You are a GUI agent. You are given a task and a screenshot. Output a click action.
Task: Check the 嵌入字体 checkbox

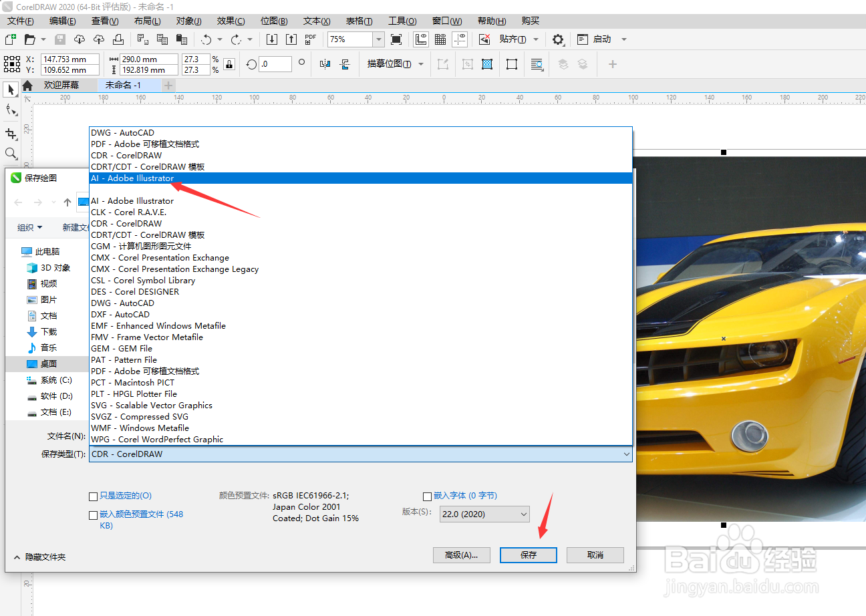tap(428, 496)
